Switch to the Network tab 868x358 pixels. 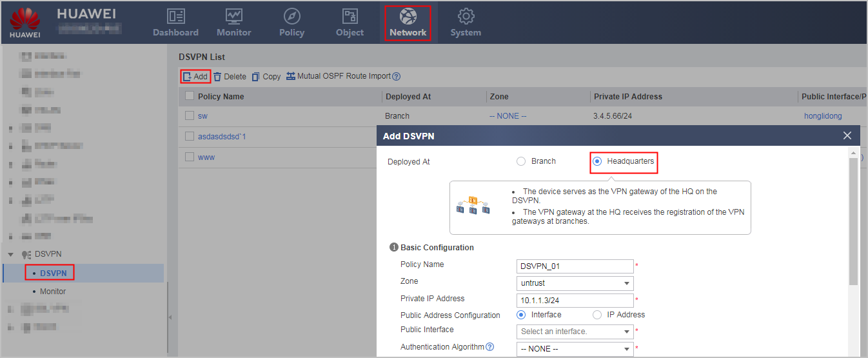[408, 23]
